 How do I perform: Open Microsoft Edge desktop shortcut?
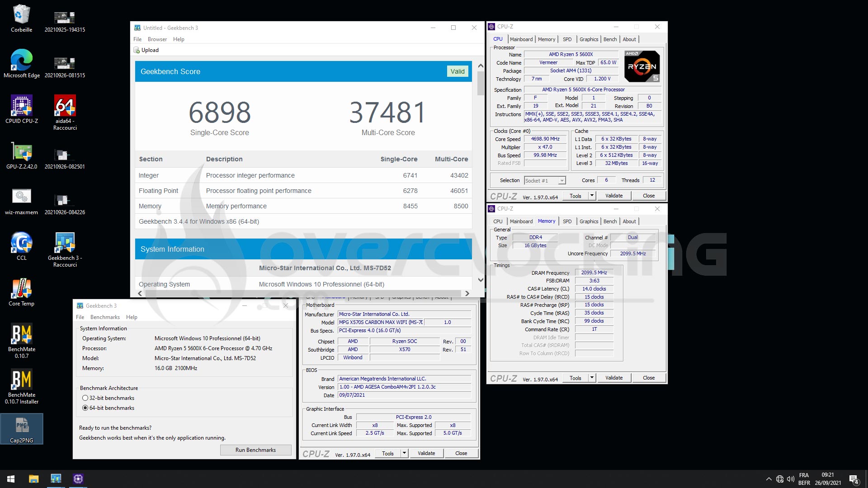(x=21, y=64)
